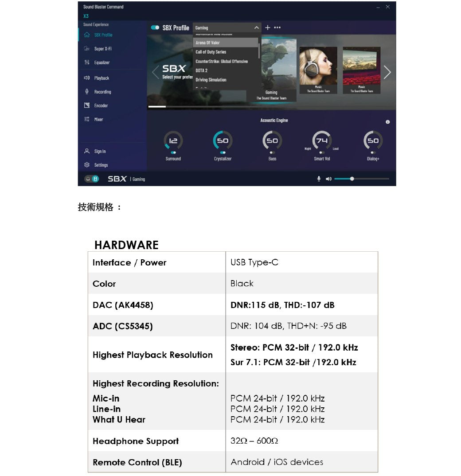The image size is (461, 476).
Task: Click Sign In
Action: click(x=100, y=151)
